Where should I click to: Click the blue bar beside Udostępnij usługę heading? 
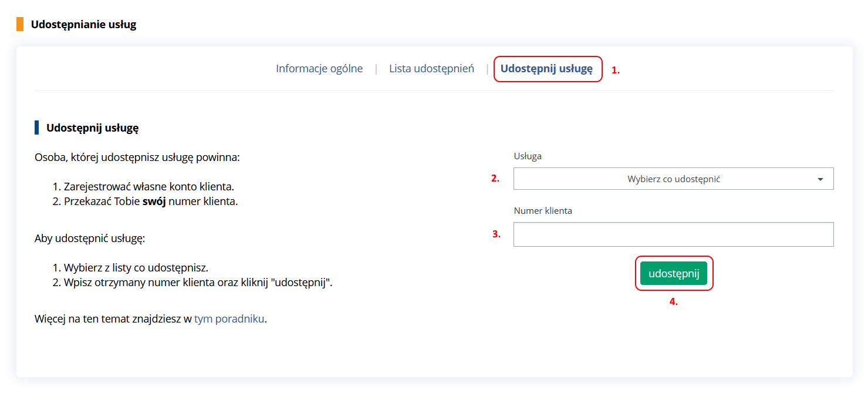click(x=36, y=127)
